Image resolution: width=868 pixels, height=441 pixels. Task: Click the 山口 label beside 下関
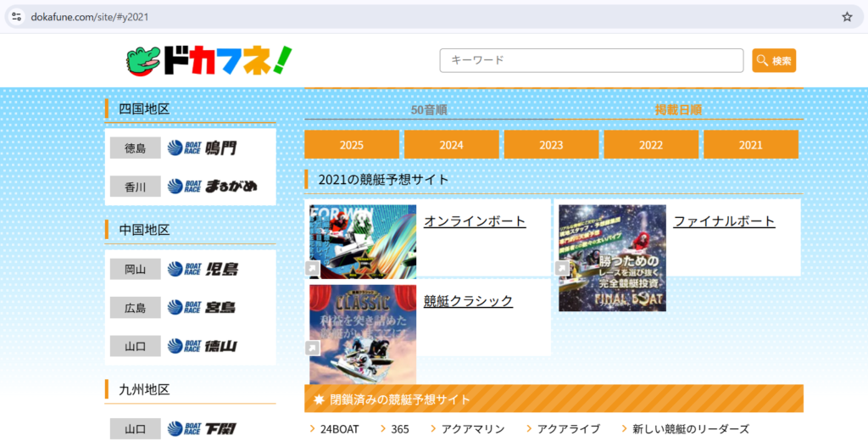(135, 429)
